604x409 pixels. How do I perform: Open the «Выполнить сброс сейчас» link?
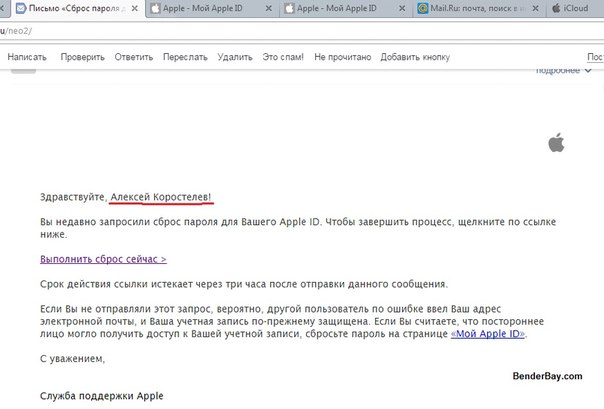click(103, 259)
